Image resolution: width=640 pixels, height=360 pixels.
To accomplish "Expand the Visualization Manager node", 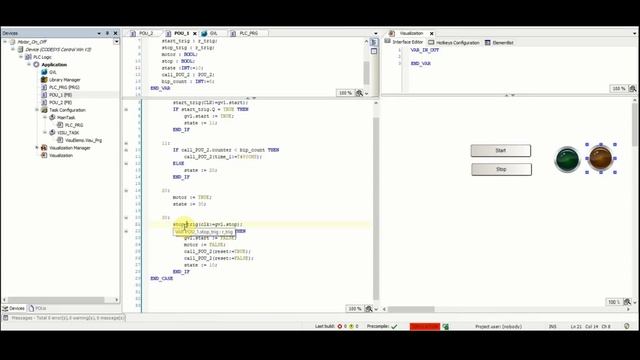I will coord(37,148).
